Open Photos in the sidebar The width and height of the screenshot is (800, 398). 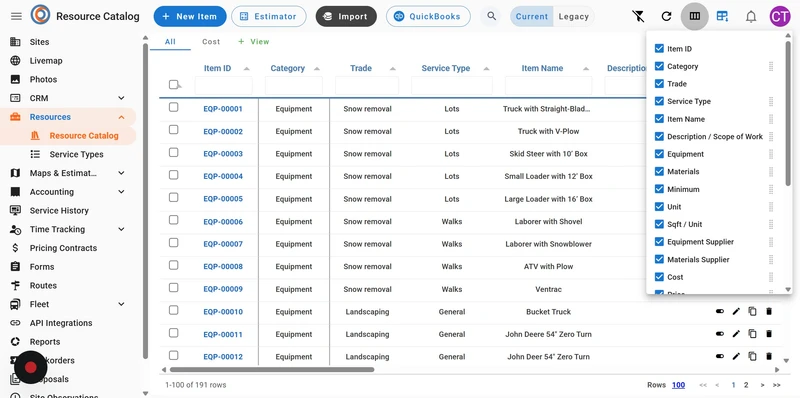click(x=43, y=80)
